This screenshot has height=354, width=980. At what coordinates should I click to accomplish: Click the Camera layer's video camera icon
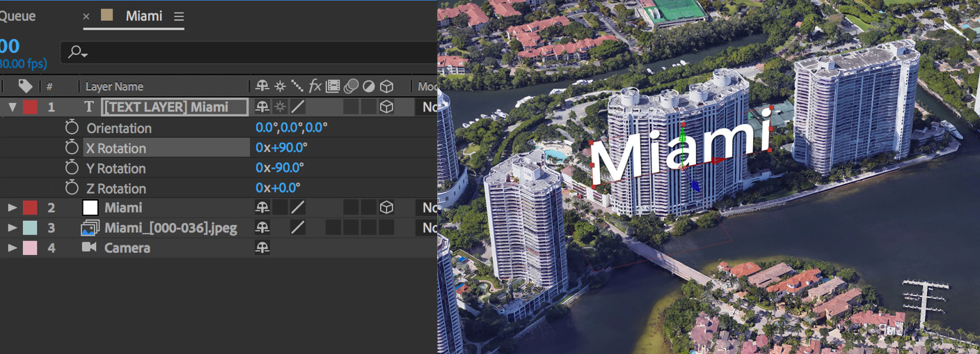coord(89,247)
